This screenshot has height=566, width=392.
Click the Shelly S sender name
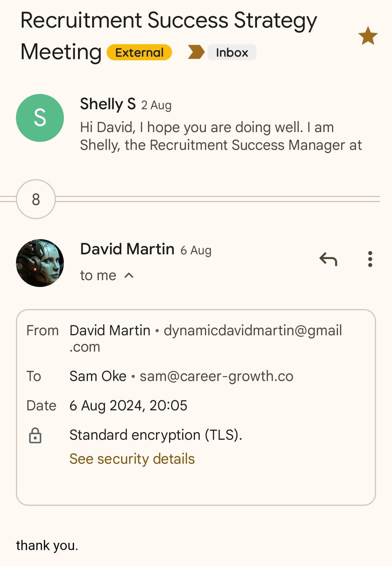(107, 104)
